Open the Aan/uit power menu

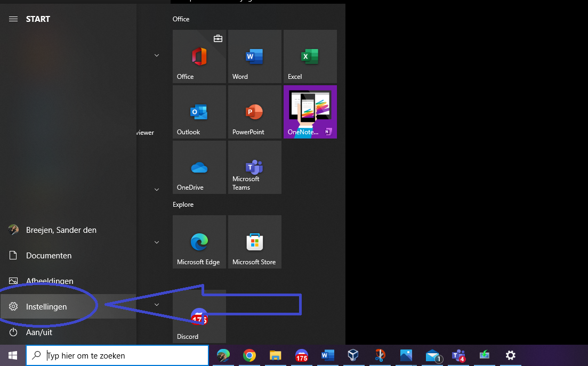tap(68, 332)
